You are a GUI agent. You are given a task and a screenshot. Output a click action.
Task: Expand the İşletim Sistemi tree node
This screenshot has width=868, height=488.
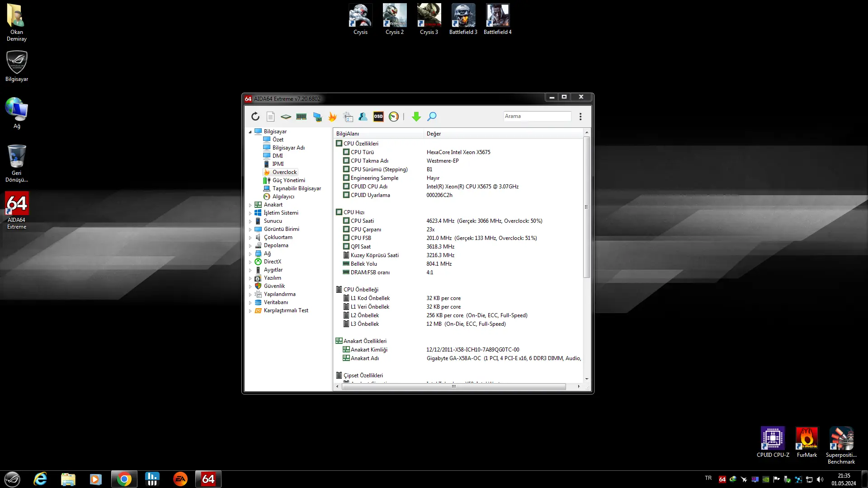coord(250,213)
